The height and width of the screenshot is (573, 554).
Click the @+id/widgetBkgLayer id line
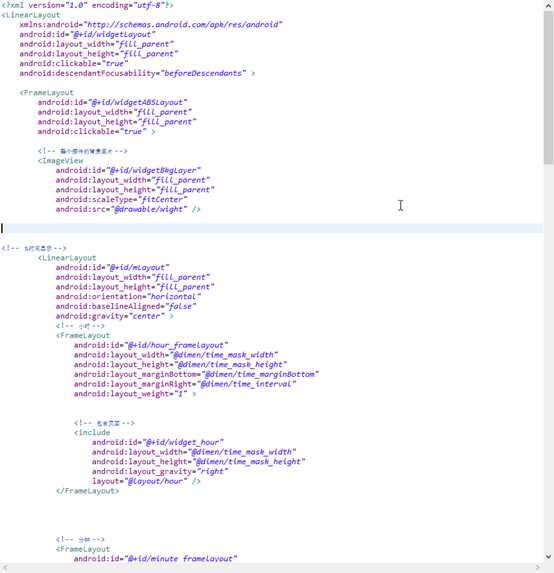pyautogui.click(x=128, y=170)
